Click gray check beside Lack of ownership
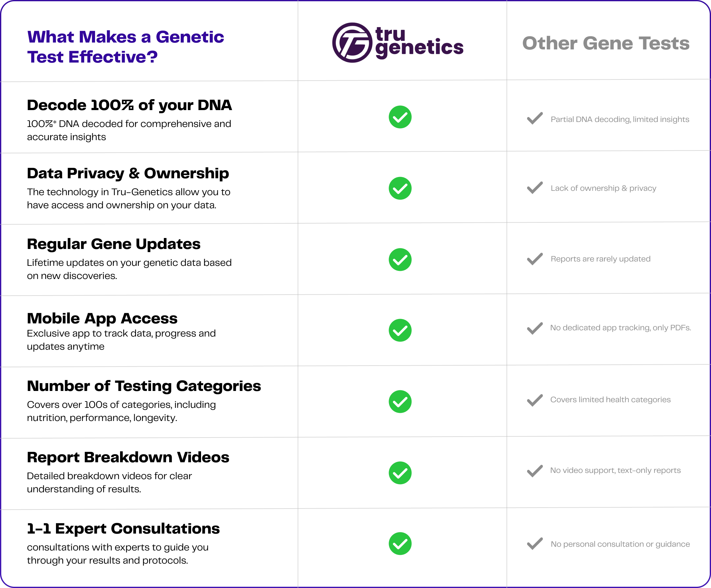The image size is (711, 588). pos(535,188)
